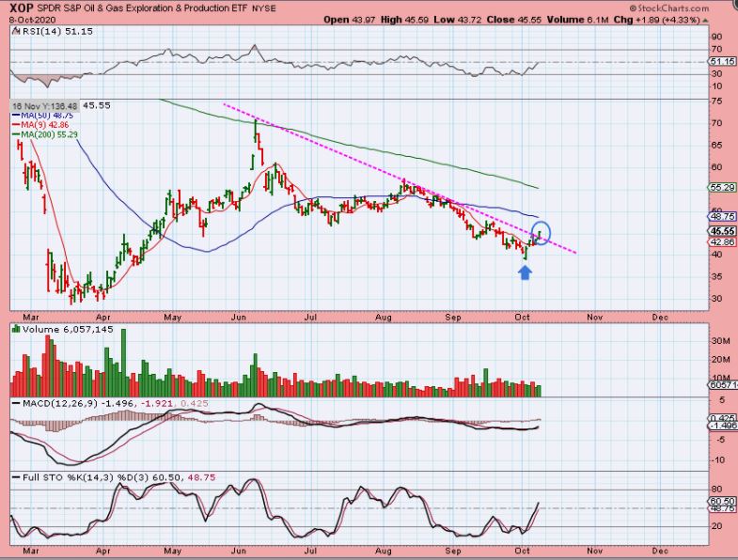Click the 16 Nov Y:138.48 crosshair readout
The width and height of the screenshot is (738, 560).
45,106
